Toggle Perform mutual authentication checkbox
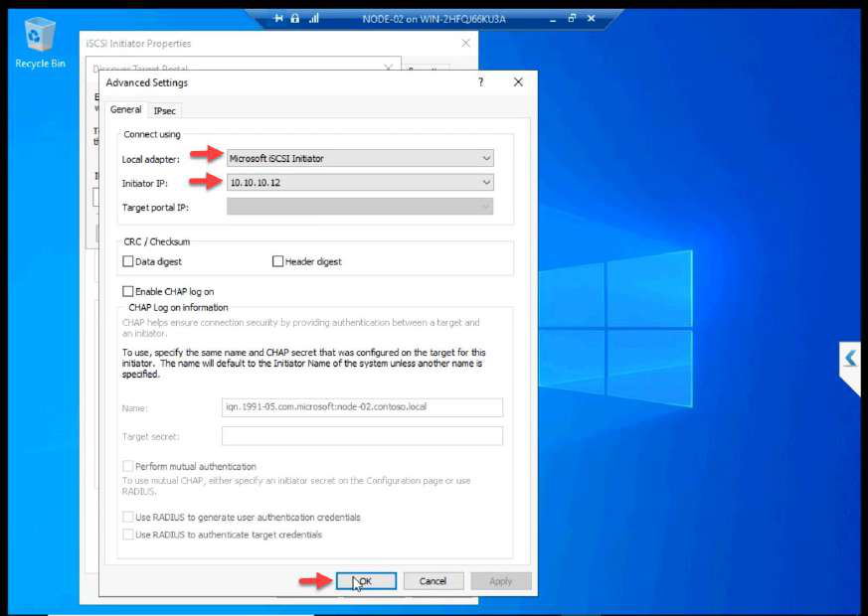 pyautogui.click(x=128, y=466)
